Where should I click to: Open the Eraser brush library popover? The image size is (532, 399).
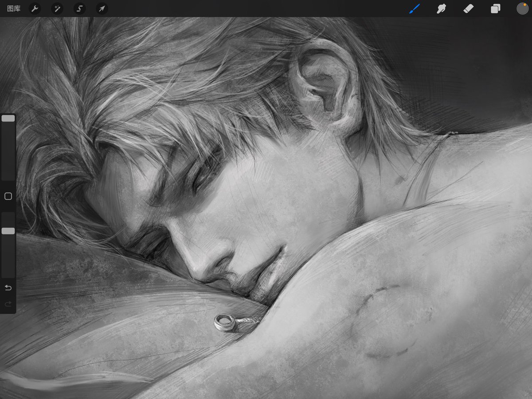point(468,8)
